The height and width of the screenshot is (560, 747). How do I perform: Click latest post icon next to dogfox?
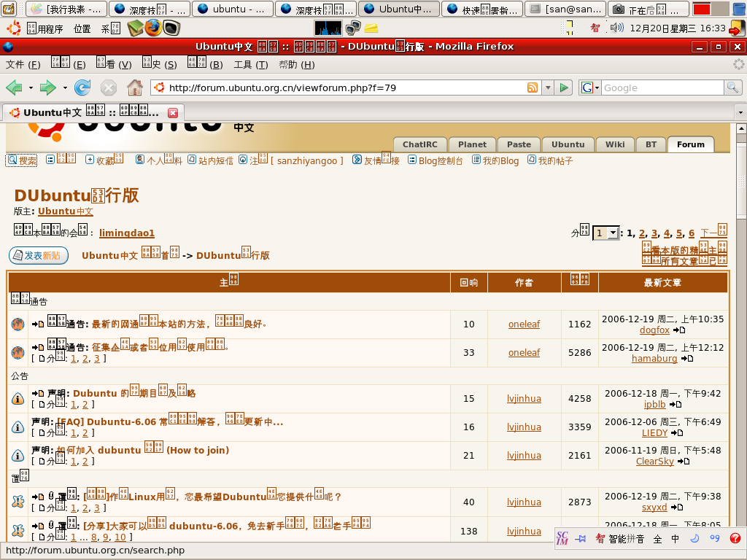[679, 330]
